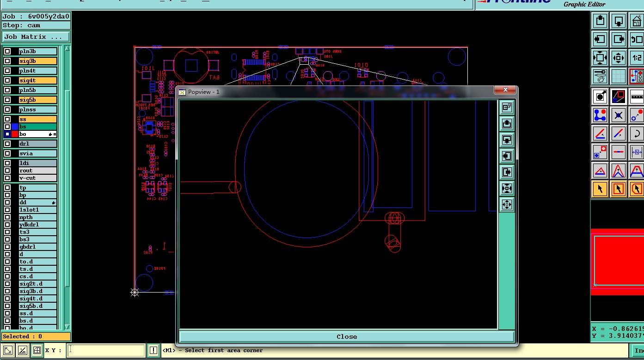Pan right in the Popview window
Screen dimensions: 644x360
click(x=507, y=172)
